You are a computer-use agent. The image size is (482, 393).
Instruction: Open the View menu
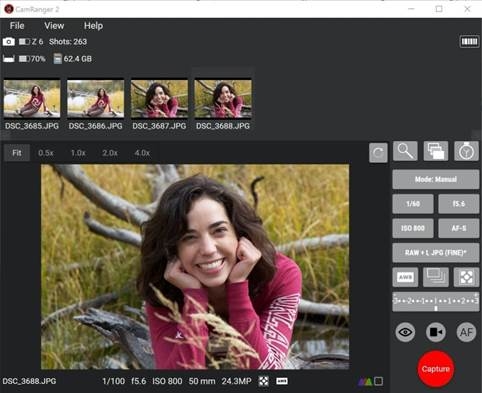pyautogui.click(x=54, y=26)
